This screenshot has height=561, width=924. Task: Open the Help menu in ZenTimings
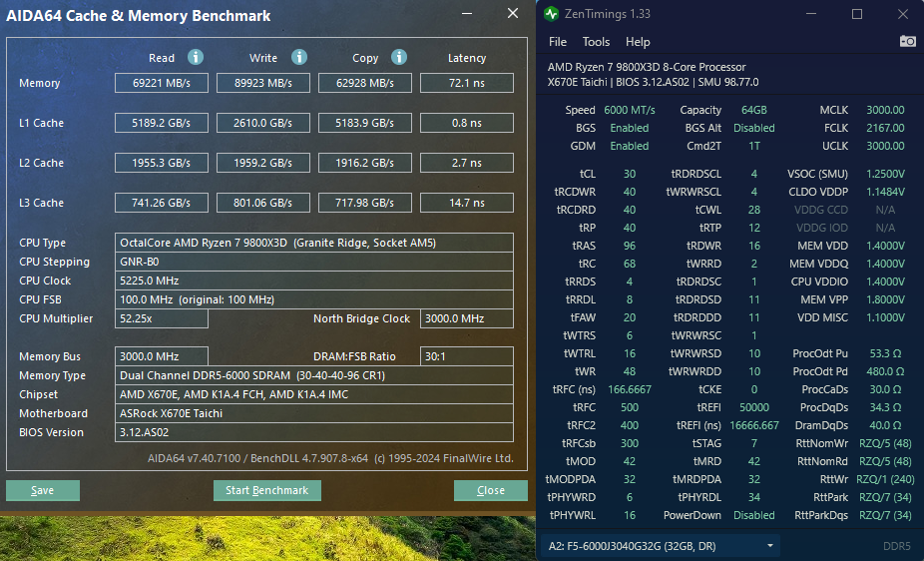(638, 42)
